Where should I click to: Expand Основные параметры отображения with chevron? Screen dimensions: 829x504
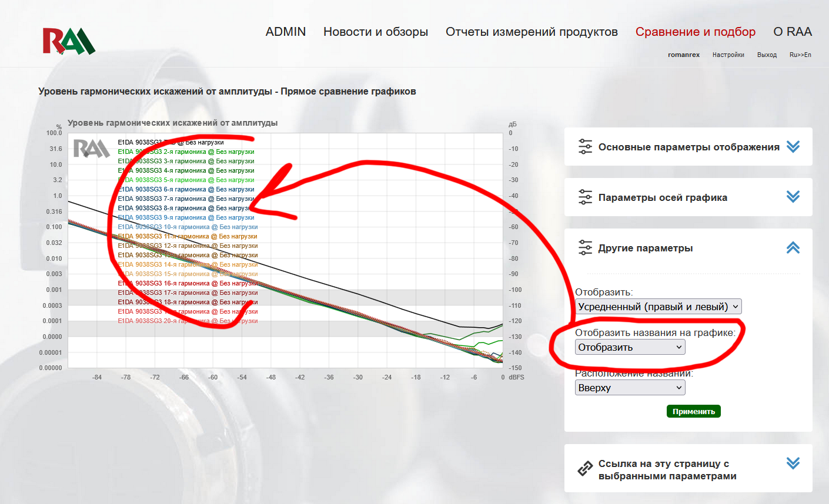(793, 147)
